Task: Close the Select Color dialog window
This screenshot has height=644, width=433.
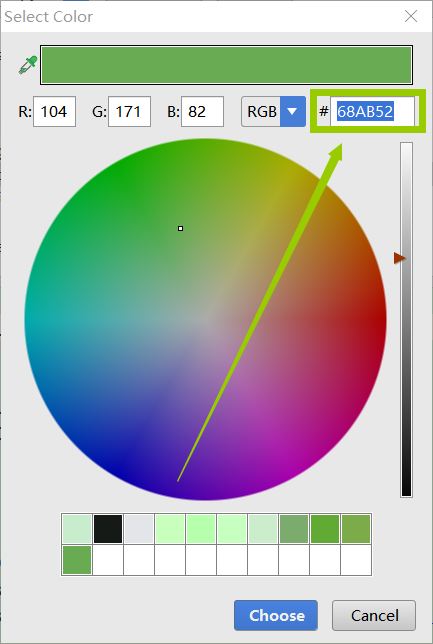Action: (411, 16)
